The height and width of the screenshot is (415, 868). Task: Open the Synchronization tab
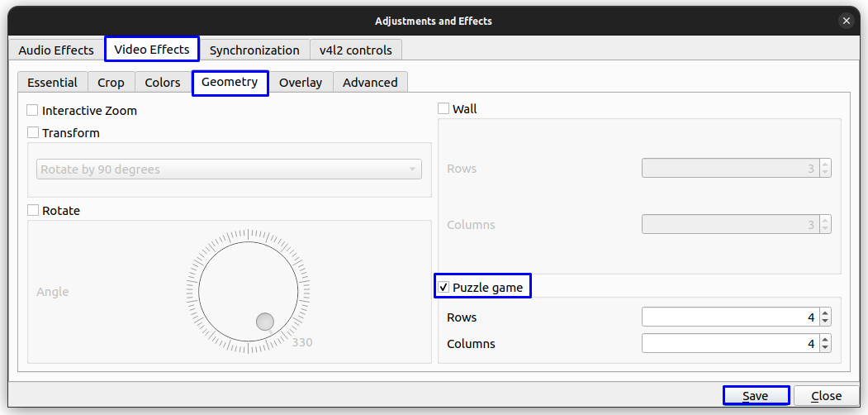click(x=254, y=50)
